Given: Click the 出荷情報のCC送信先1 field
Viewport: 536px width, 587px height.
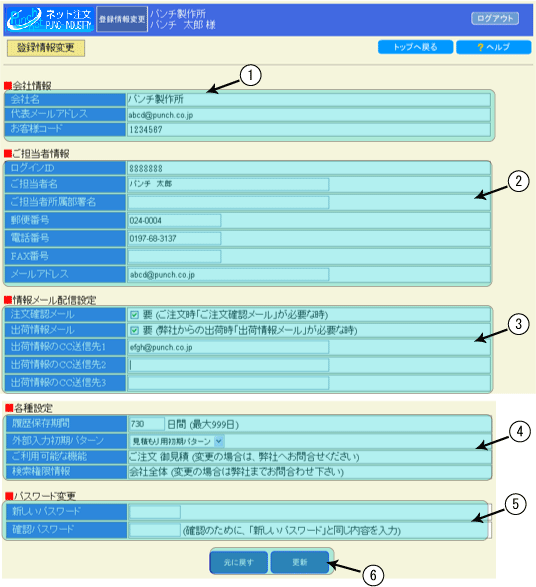Looking at the screenshot, I should (x=228, y=347).
